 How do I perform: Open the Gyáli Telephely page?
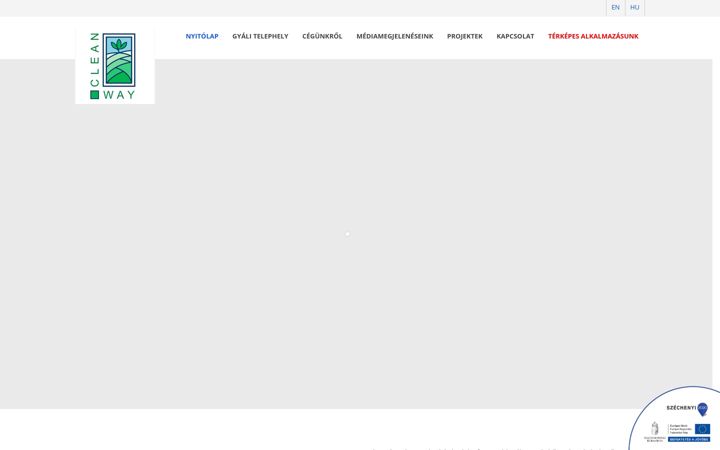[x=260, y=36]
